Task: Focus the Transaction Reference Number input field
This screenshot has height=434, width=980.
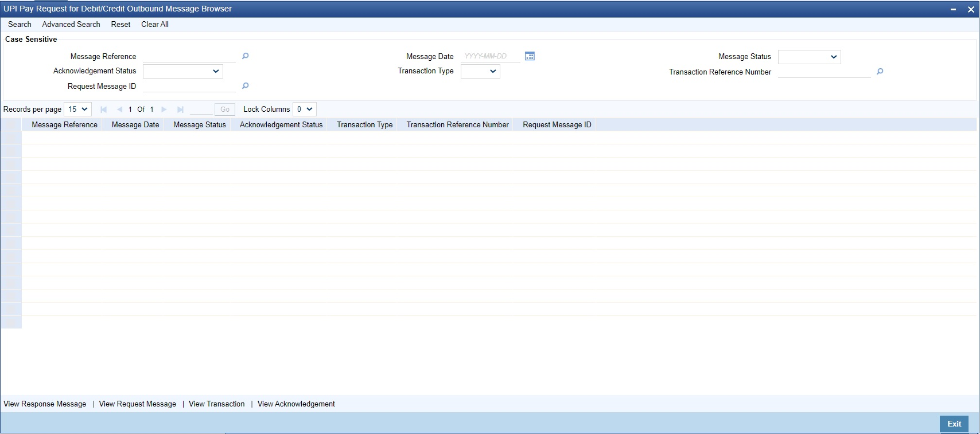Action: coord(825,72)
